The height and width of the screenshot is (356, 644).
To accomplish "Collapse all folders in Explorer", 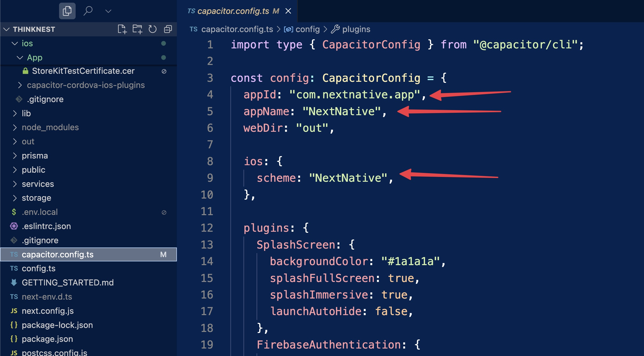I will [x=168, y=29].
